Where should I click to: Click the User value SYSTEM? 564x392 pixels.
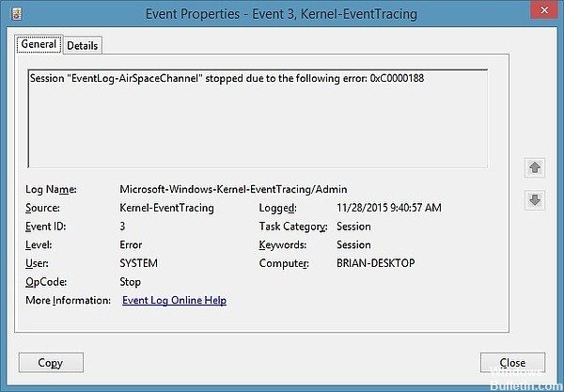(139, 263)
